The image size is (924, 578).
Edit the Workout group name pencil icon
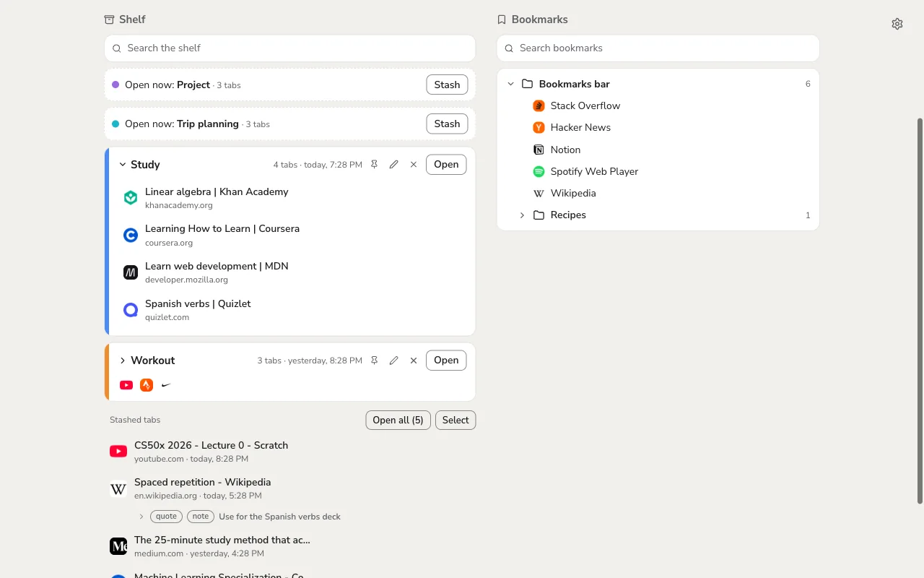(x=393, y=361)
